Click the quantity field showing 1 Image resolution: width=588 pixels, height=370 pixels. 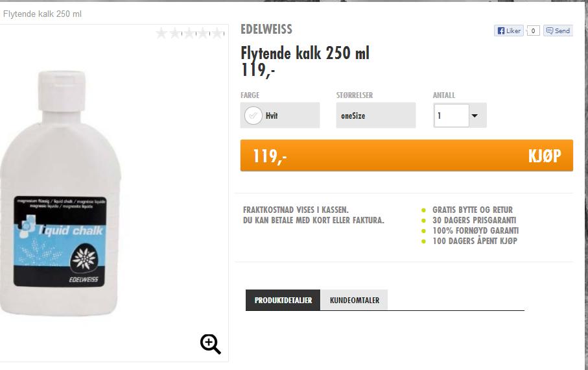coord(451,116)
